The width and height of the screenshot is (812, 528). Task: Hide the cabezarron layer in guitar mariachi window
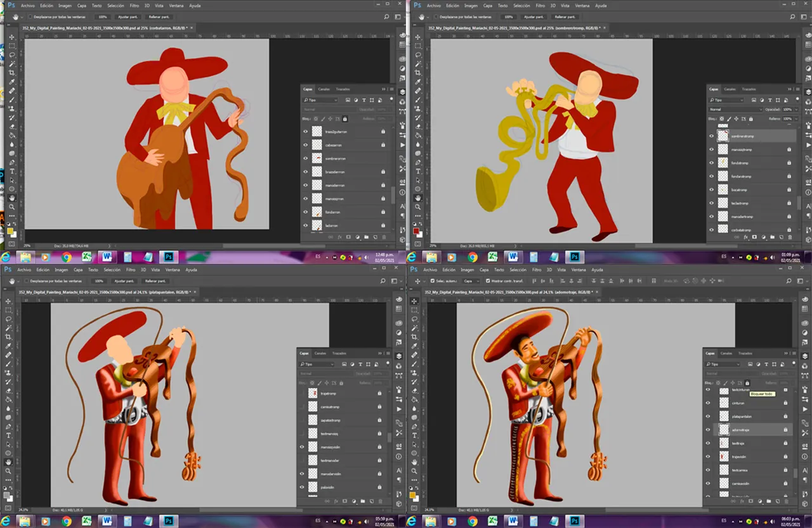305,145
